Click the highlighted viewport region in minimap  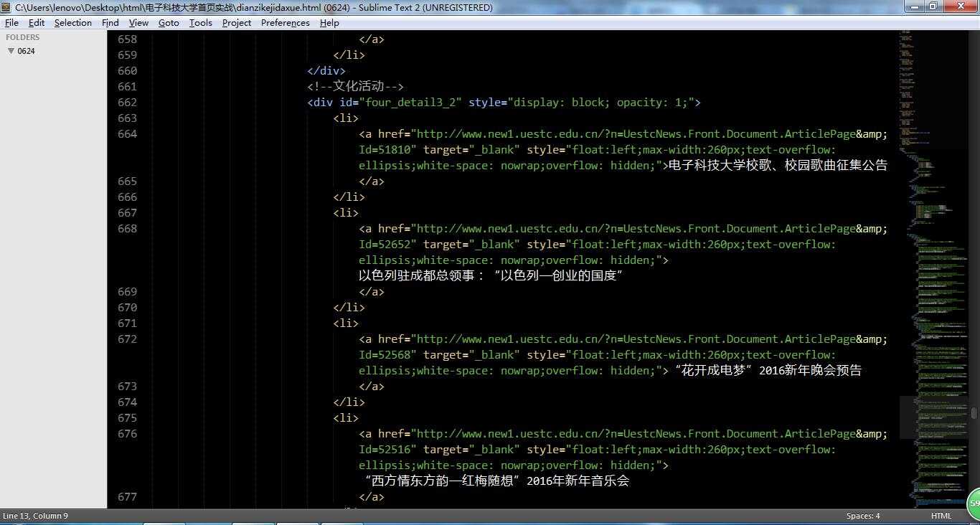(934, 417)
